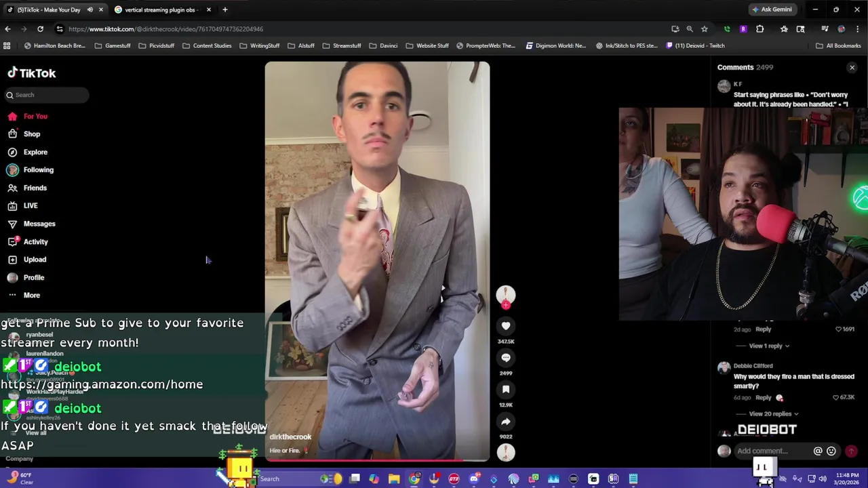
Task: Reload the page
Action: [40, 29]
